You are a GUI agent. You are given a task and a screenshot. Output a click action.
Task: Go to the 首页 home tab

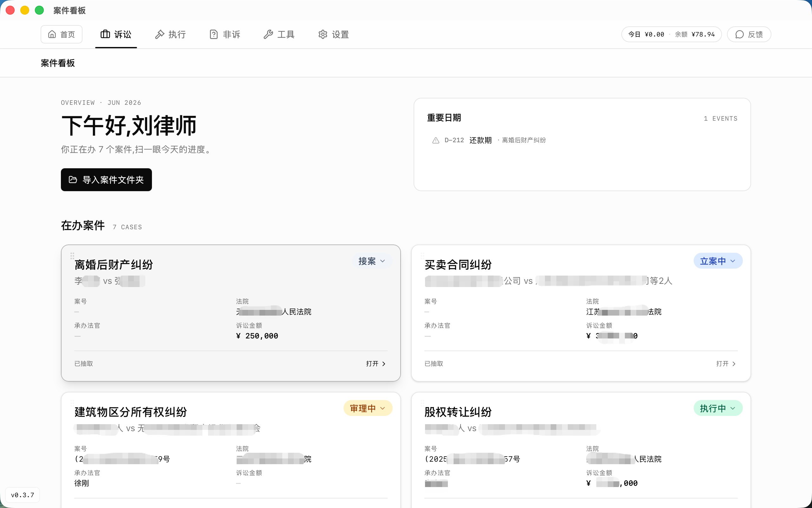(62, 34)
